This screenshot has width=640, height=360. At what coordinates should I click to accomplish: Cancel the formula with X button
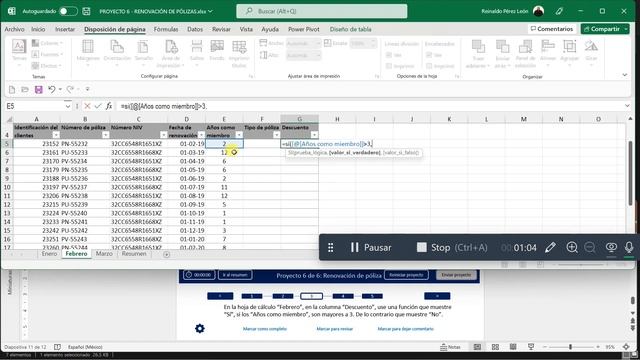[x=87, y=106]
